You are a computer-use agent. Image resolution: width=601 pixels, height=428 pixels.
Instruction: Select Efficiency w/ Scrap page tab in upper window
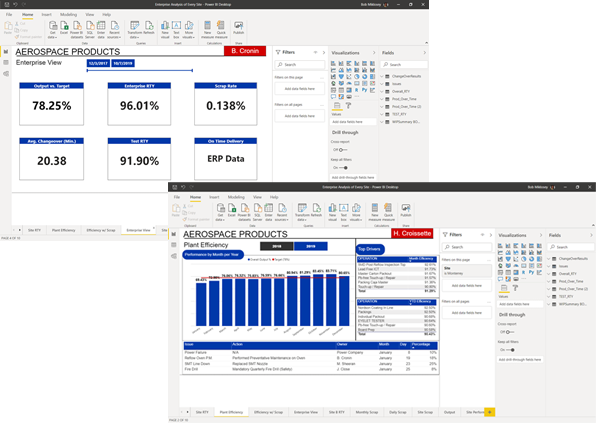(x=101, y=230)
